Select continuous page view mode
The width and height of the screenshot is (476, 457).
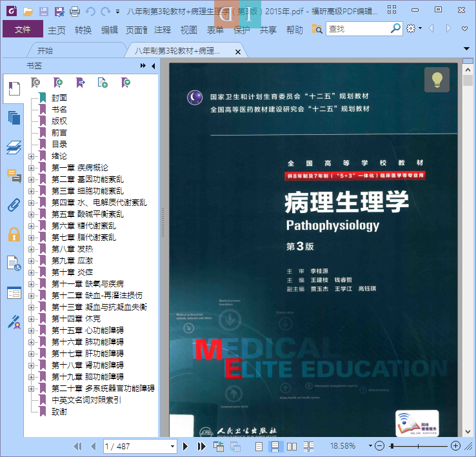click(275, 447)
